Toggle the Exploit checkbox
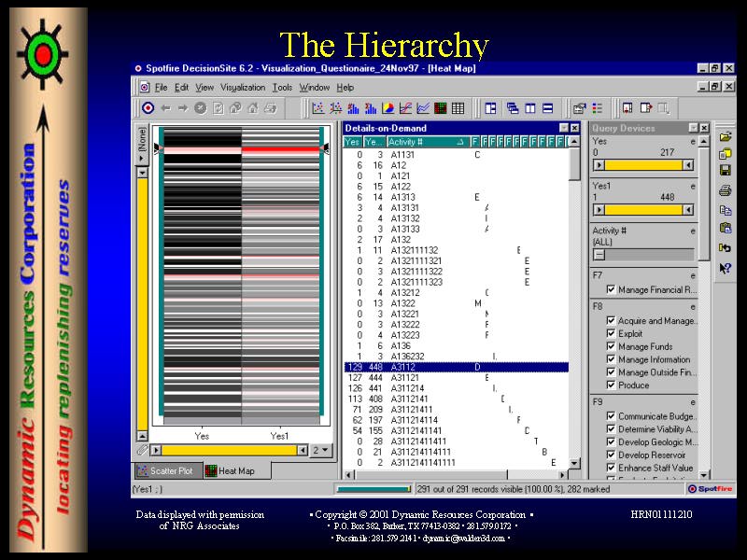Viewport: 747px width, 560px height. coord(611,333)
